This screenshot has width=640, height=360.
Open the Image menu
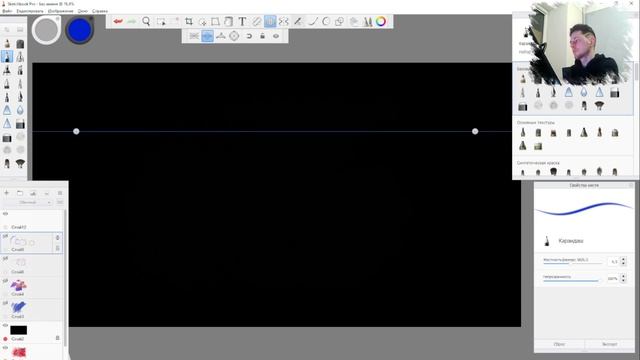click(60, 11)
